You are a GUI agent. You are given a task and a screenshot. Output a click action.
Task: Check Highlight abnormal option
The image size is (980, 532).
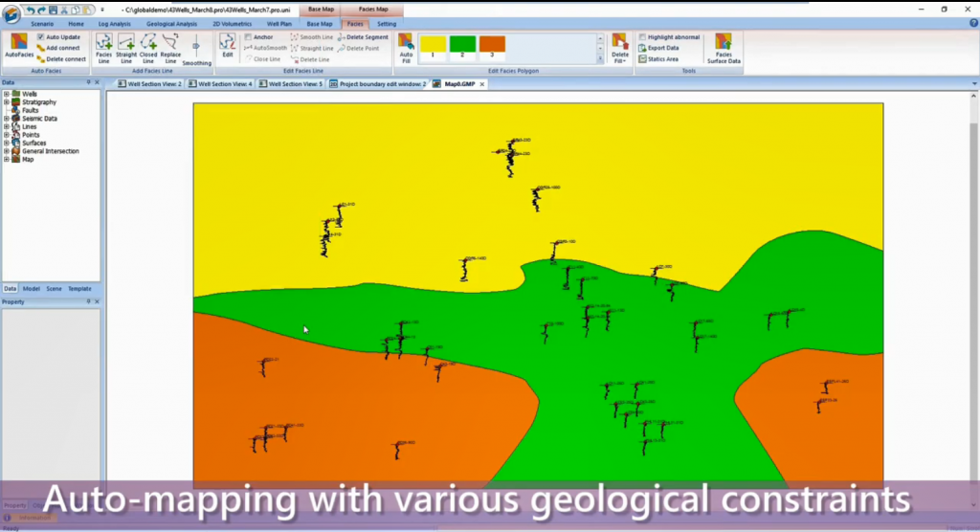pos(642,37)
